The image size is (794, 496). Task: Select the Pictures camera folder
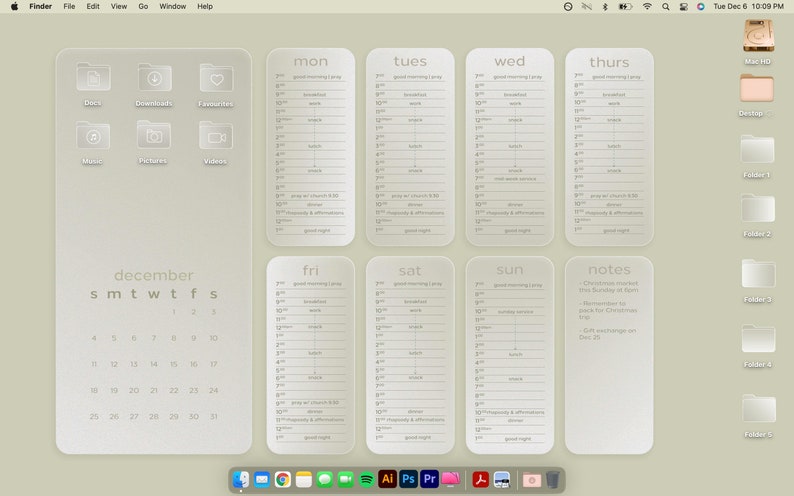click(x=153, y=135)
